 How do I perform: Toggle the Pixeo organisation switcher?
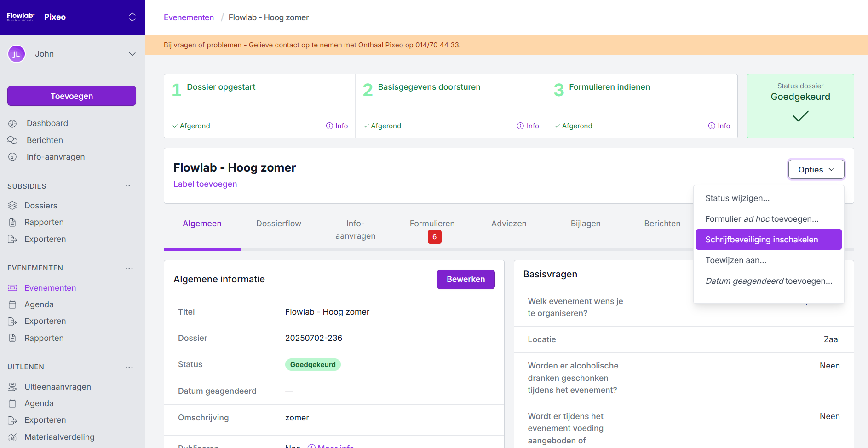[x=132, y=17]
